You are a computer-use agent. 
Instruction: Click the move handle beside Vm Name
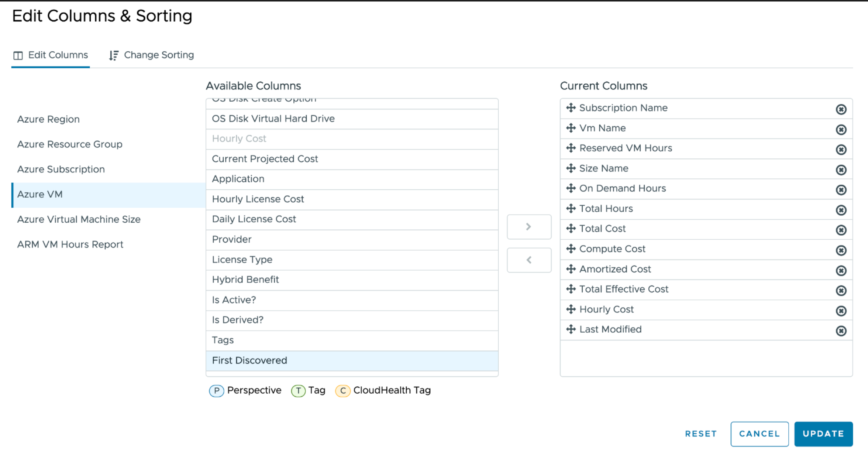(x=571, y=128)
